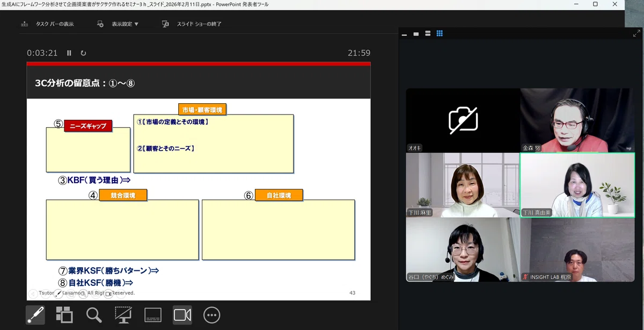The width and height of the screenshot is (644, 330).
Task: Switch Zoom panel to two-row video view
Action: click(x=428, y=34)
